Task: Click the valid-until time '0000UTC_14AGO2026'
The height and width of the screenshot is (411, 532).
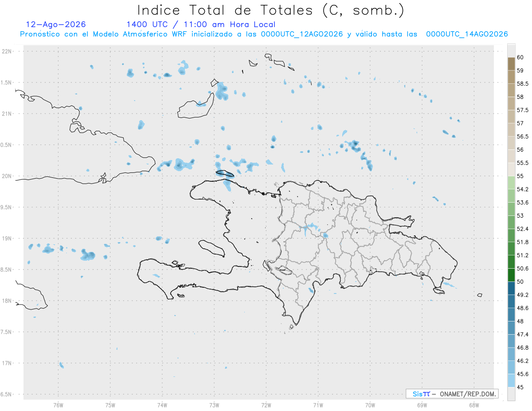Action: click(467, 34)
